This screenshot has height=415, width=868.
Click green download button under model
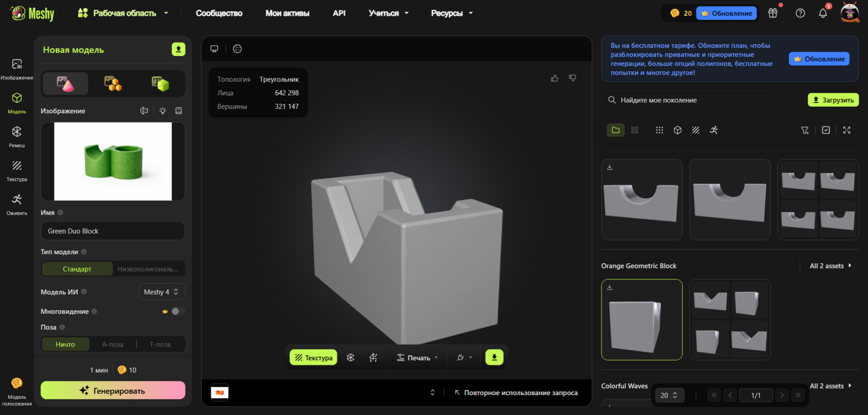tap(494, 357)
